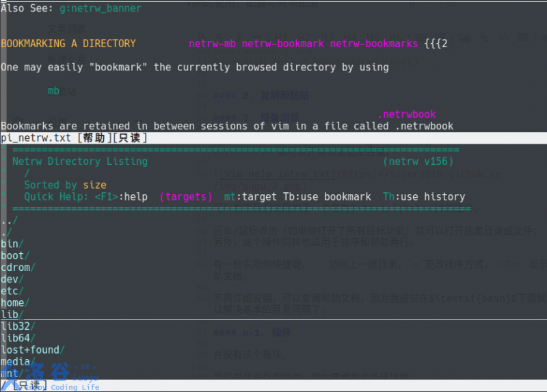Image resolution: width=547 pixels, height=392 pixels.
Task: Jump to the netrw-bookmark tag
Action: pyautogui.click(x=282, y=43)
